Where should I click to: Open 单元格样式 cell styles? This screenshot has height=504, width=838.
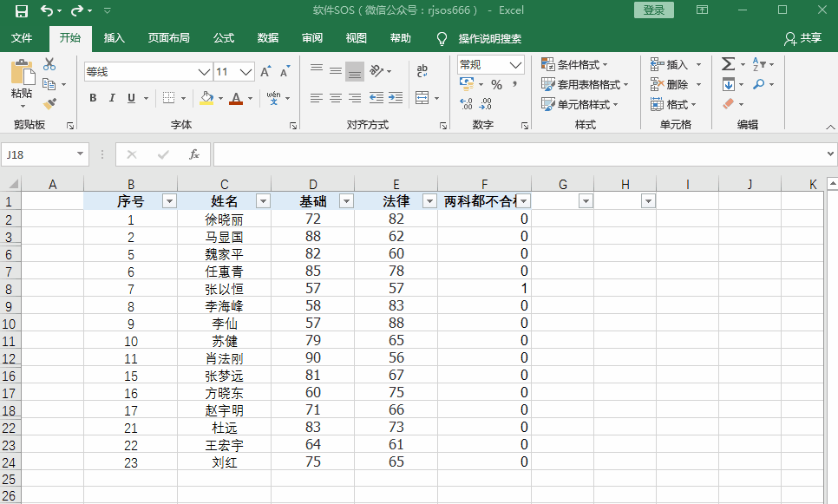[x=579, y=104]
